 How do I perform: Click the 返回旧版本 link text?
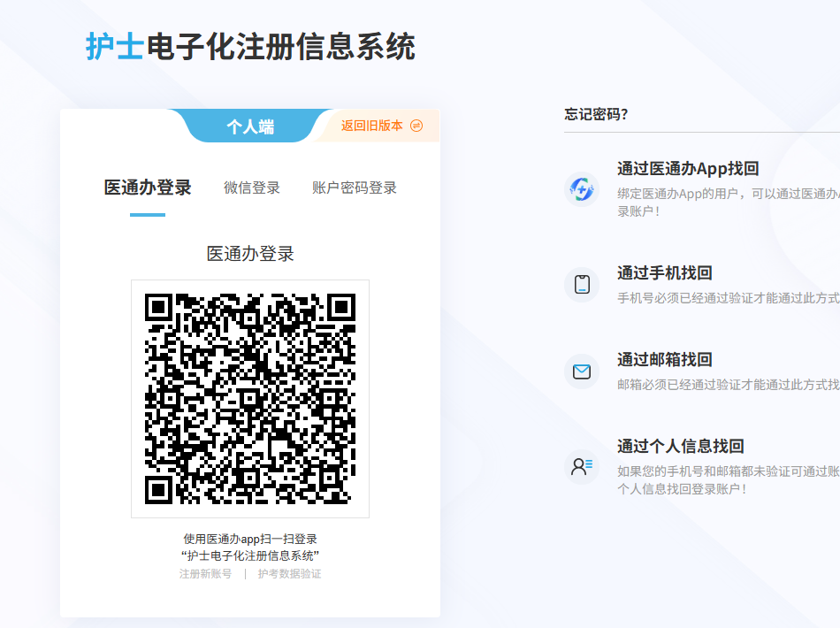(371, 126)
